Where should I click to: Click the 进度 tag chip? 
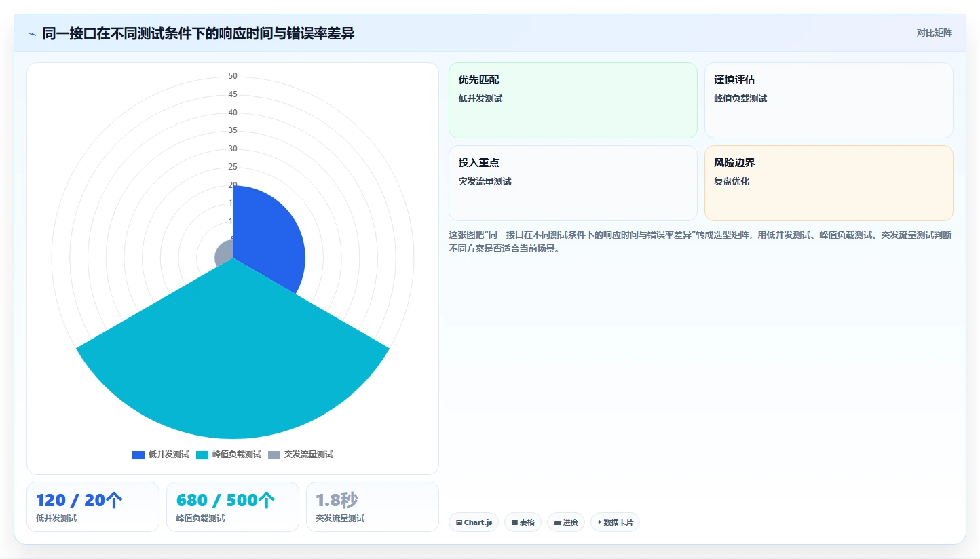pos(566,522)
